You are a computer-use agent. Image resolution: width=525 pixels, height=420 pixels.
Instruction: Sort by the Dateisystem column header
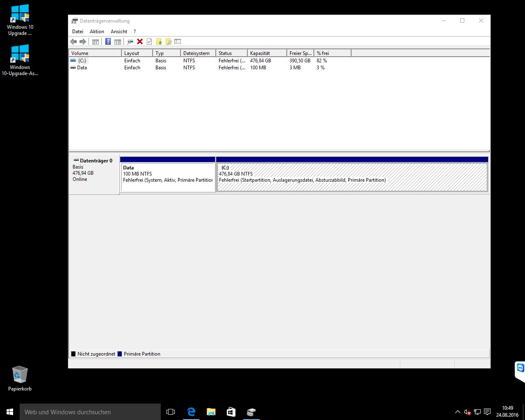[x=198, y=53]
